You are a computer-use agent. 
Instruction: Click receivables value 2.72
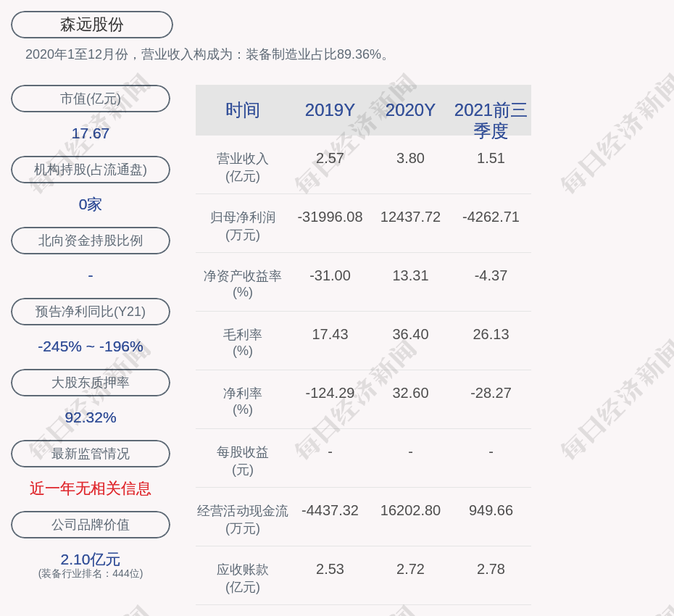click(x=410, y=569)
